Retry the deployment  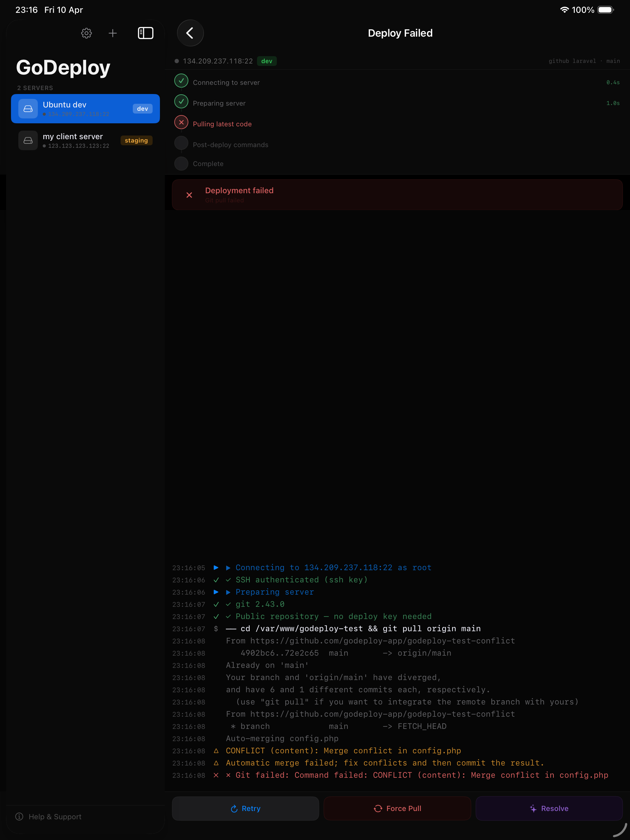(245, 809)
